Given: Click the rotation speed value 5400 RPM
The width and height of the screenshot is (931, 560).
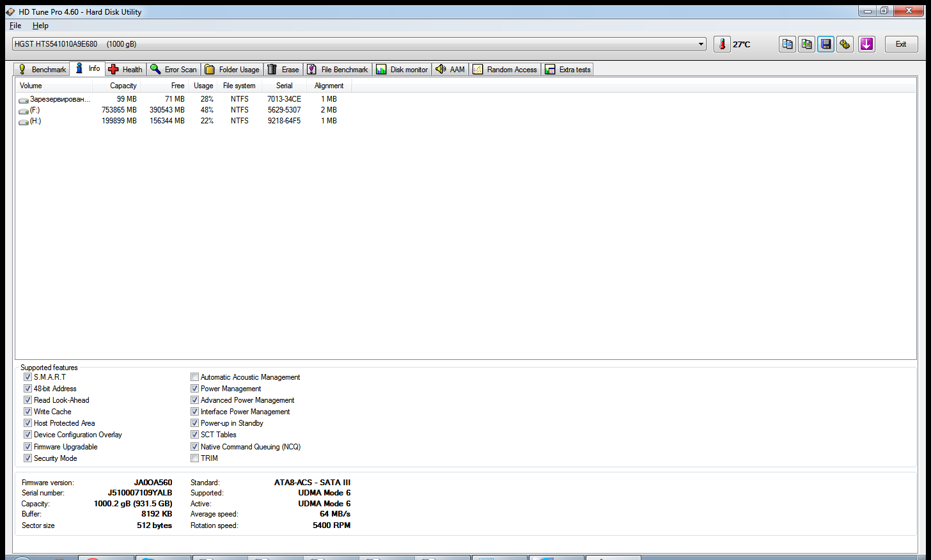Looking at the screenshot, I should tap(331, 525).
